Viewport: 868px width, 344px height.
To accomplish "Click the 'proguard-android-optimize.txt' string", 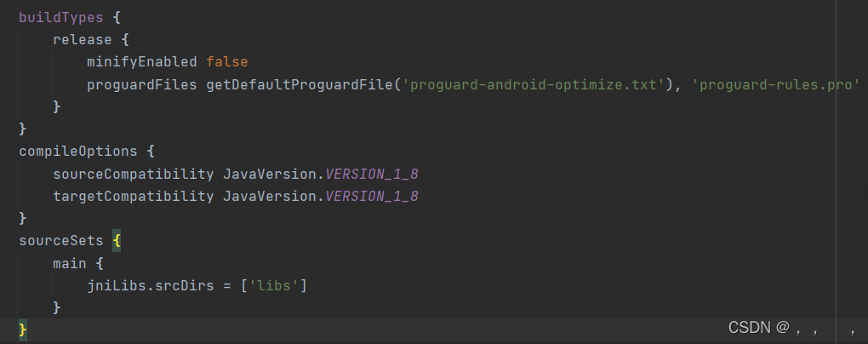I will 533,85.
